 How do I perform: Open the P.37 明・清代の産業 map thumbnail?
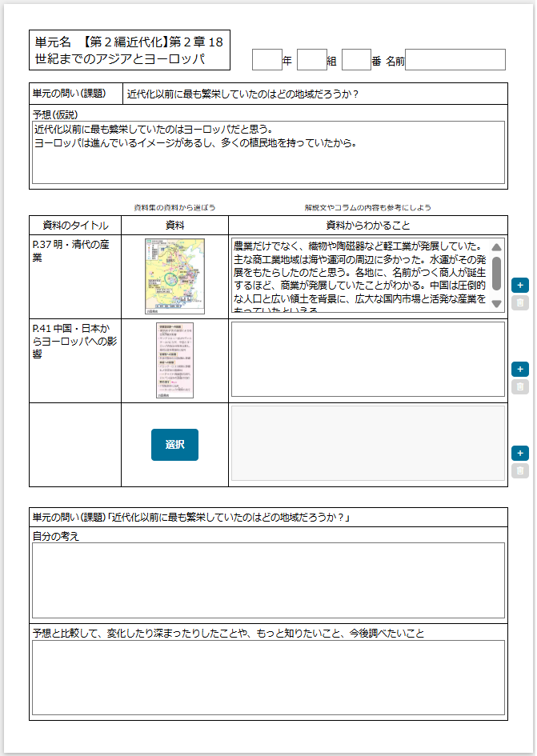pyautogui.click(x=174, y=276)
